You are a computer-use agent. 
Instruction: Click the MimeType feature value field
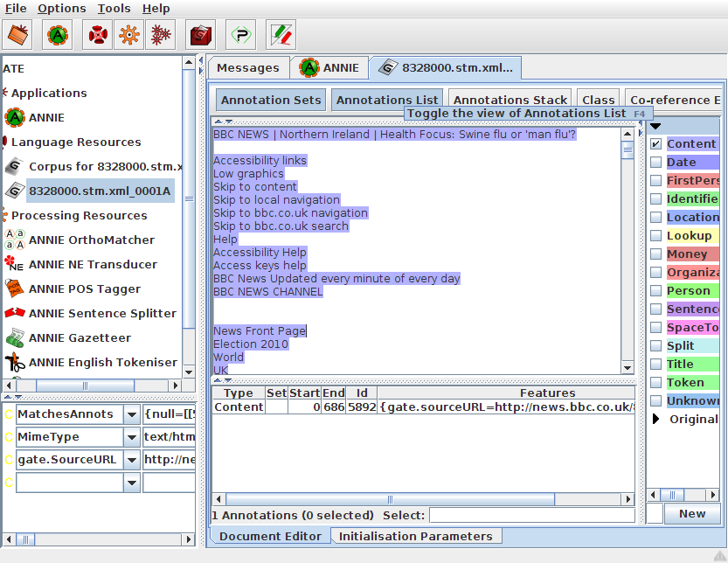click(169, 437)
